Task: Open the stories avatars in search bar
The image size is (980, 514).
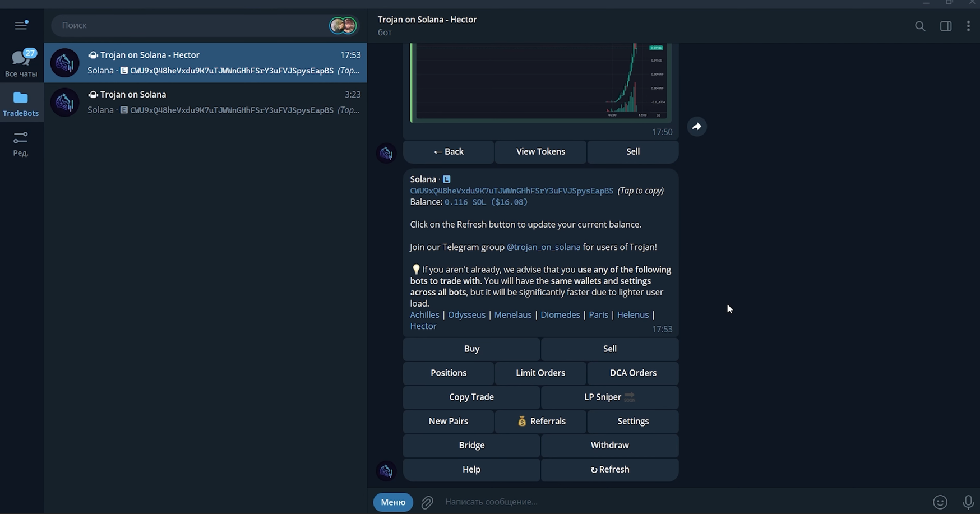Action: (x=343, y=25)
